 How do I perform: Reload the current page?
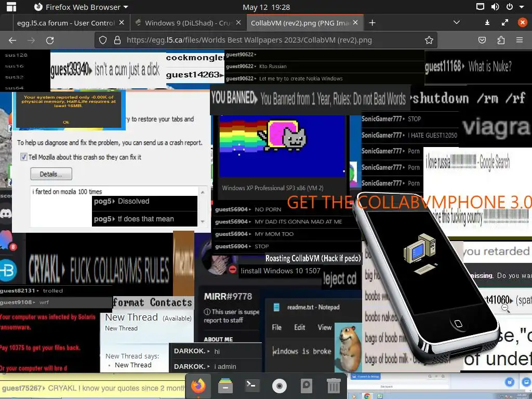pyautogui.click(x=50, y=41)
